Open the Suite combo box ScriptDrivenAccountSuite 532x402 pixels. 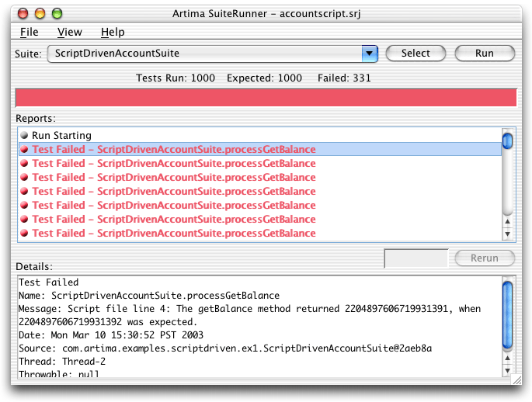[212, 54]
